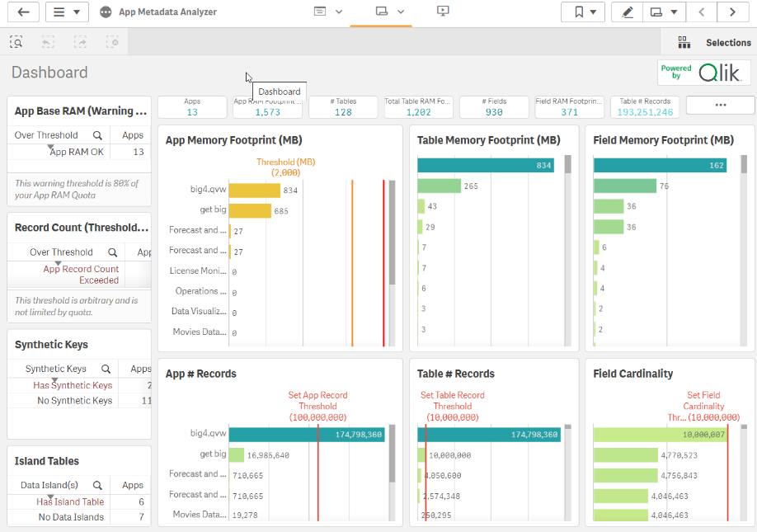Screen dimensions: 757x532
Task: Open the Storytelling presentation view
Action: coord(443,12)
